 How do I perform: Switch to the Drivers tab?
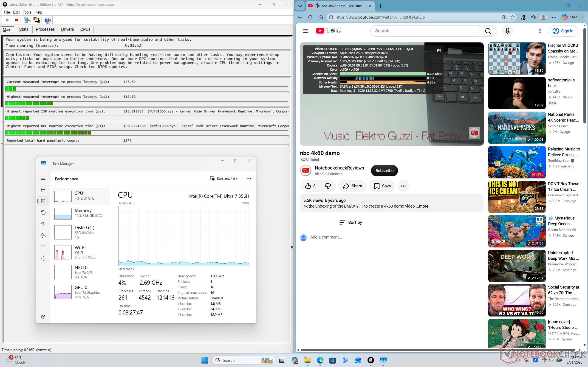pyautogui.click(x=67, y=29)
